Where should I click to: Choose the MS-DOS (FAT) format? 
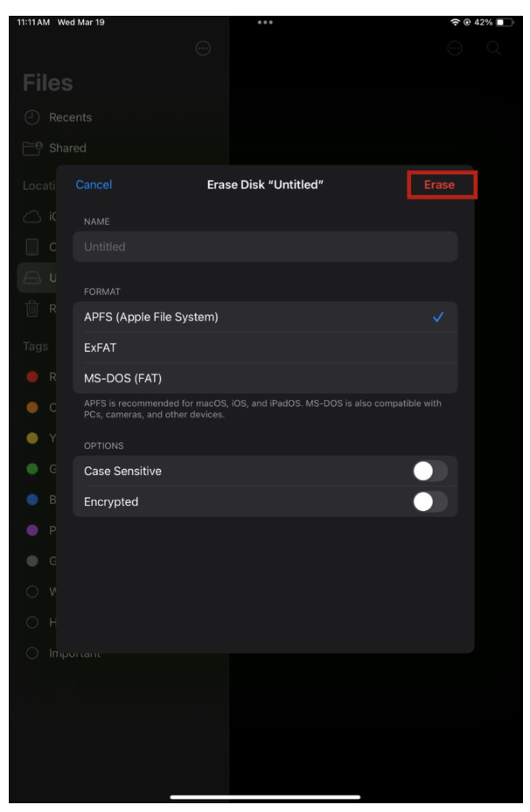(264, 378)
